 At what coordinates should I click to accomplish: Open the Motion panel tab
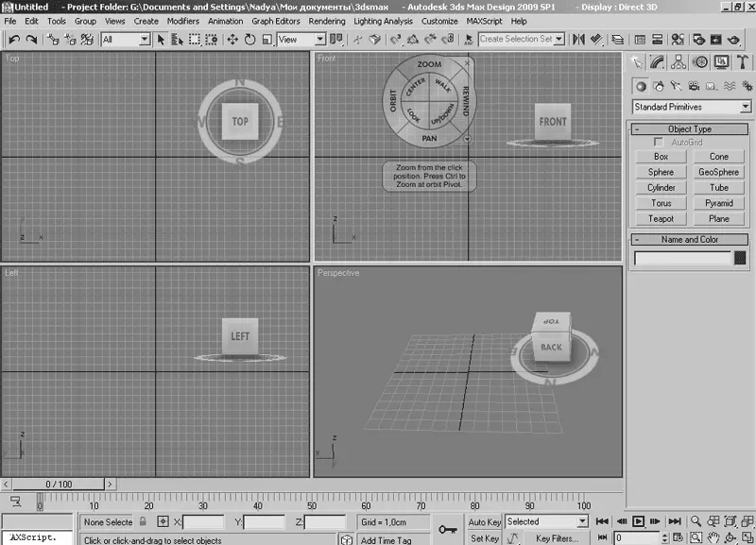point(700,62)
